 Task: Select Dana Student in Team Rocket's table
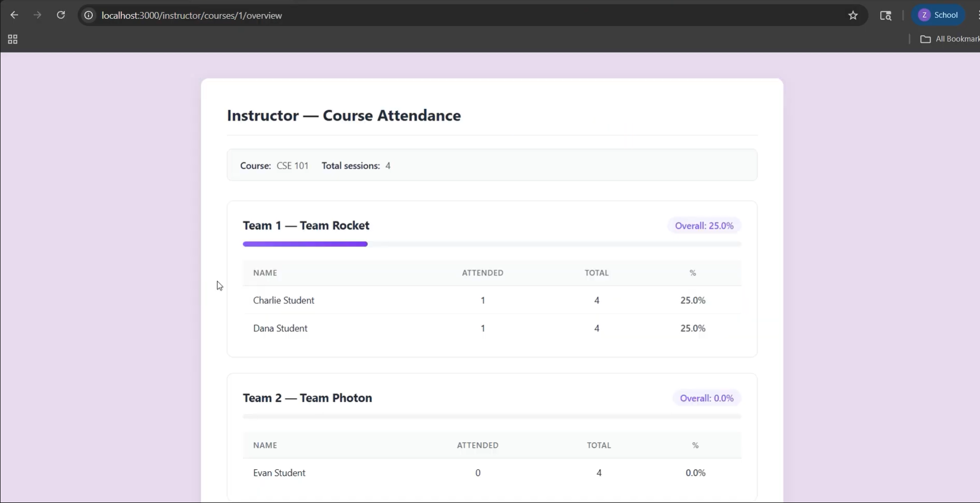pyautogui.click(x=280, y=328)
